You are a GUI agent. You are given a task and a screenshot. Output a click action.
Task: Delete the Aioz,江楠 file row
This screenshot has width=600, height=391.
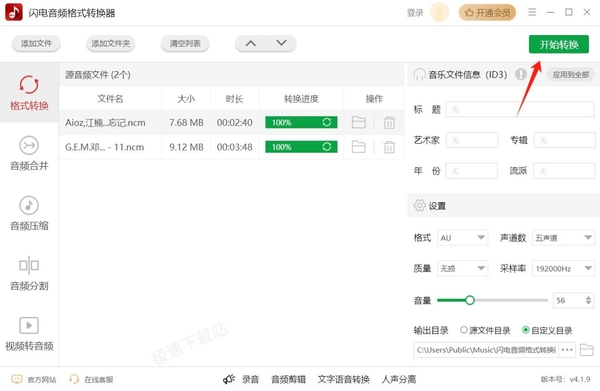pos(389,123)
